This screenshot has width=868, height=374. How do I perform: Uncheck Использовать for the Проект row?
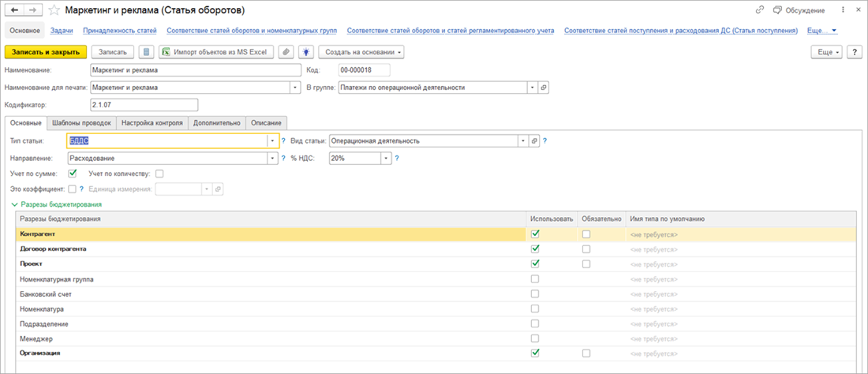[x=536, y=264]
